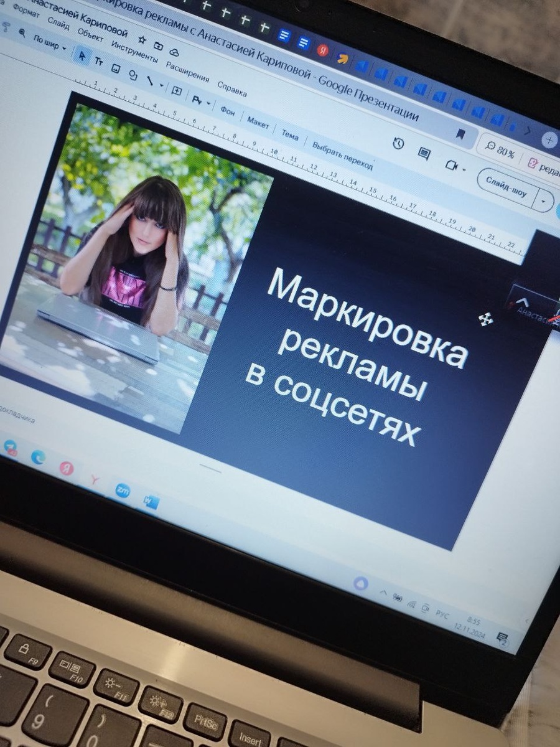Open Zoom from the taskbar

[x=123, y=491]
